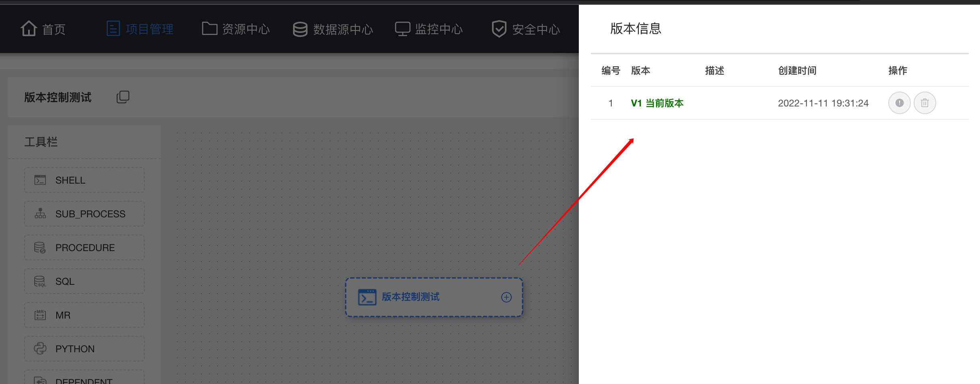Image resolution: width=980 pixels, height=384 pixels.
Task: Select the MR task tool
Action: point(84,315)
